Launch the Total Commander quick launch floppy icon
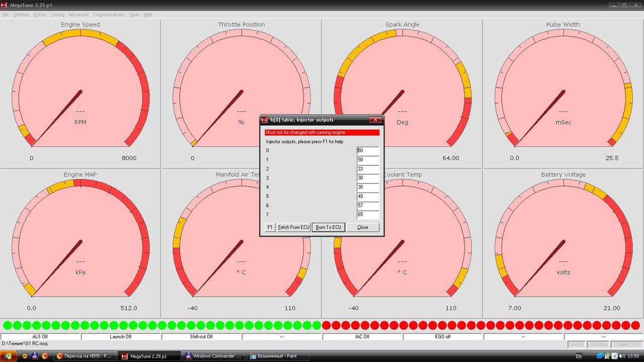Image resolution: width=644 pixels, height=362 pixels. tap(35, 356)
